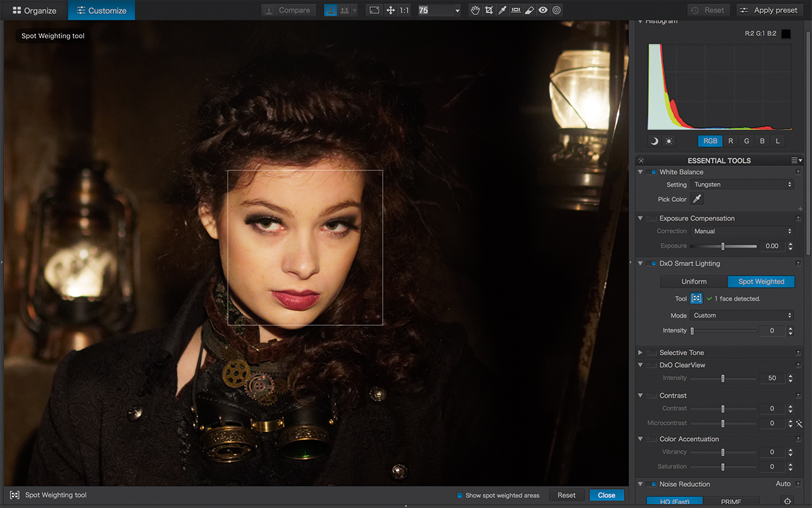This screenshot has width=812, height=508.
Task: Show the G histogram channel
Action: tap(746, 141)
